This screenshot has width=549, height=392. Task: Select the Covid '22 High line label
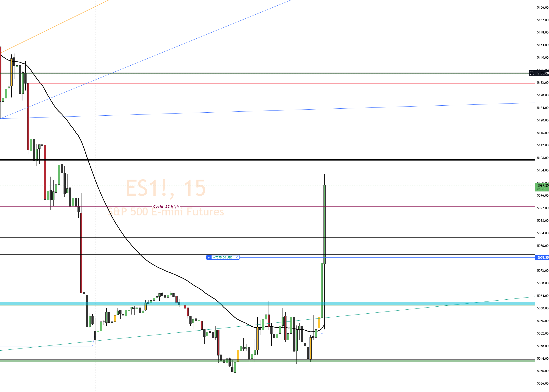pyautogui.click(x=166, y=207)
